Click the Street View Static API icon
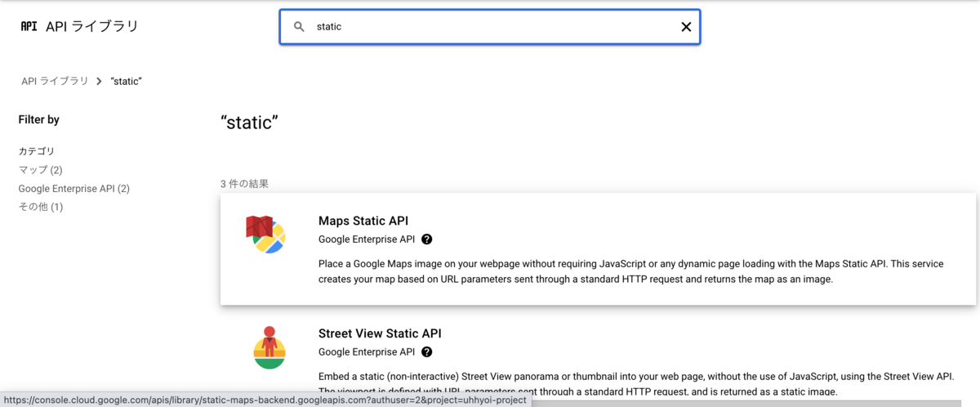The width and height of the screenshot is (980, 407). tap(269, 347)
